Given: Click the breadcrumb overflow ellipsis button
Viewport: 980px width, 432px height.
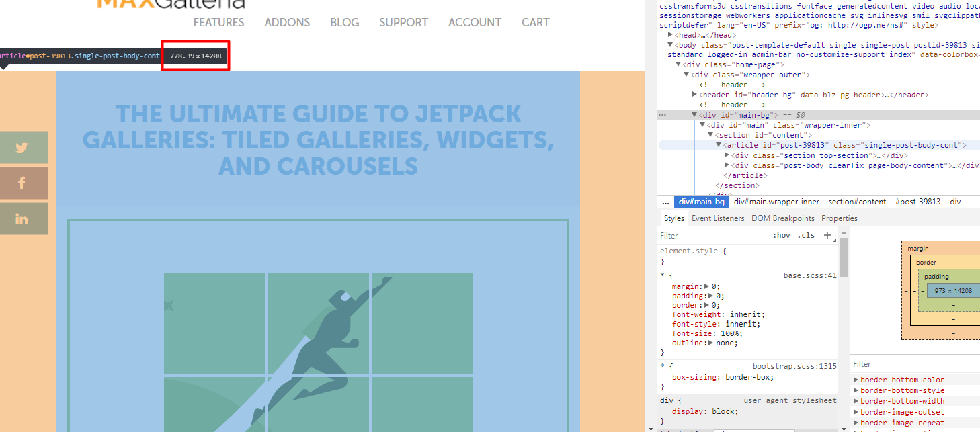Looking at the screenshot, I should [x=665, y=201].
